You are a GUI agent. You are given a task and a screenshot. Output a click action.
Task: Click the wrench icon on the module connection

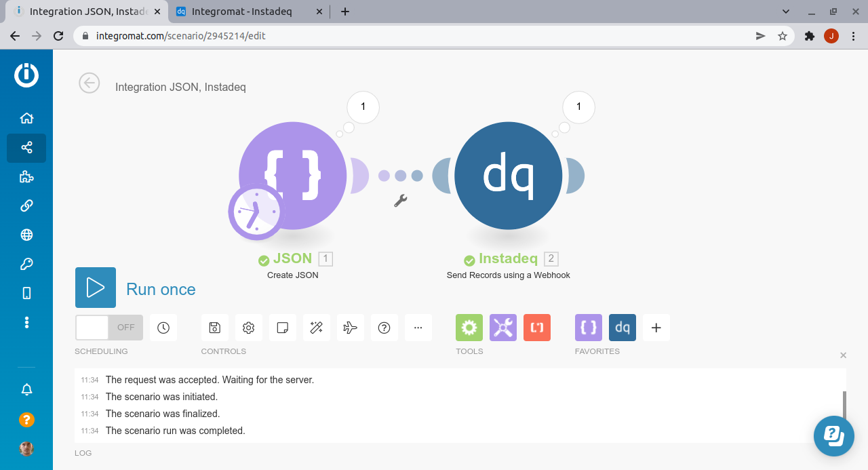click(x=400, y=200)
